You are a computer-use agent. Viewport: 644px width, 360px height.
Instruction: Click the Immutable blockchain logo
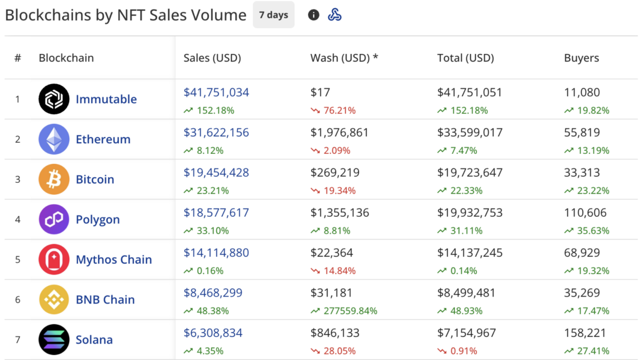[54, 99]
